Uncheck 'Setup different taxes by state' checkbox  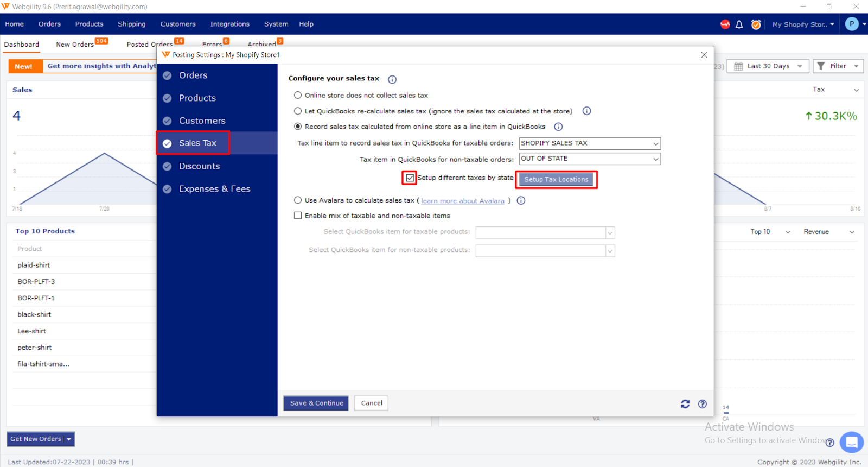coord(410,178)
